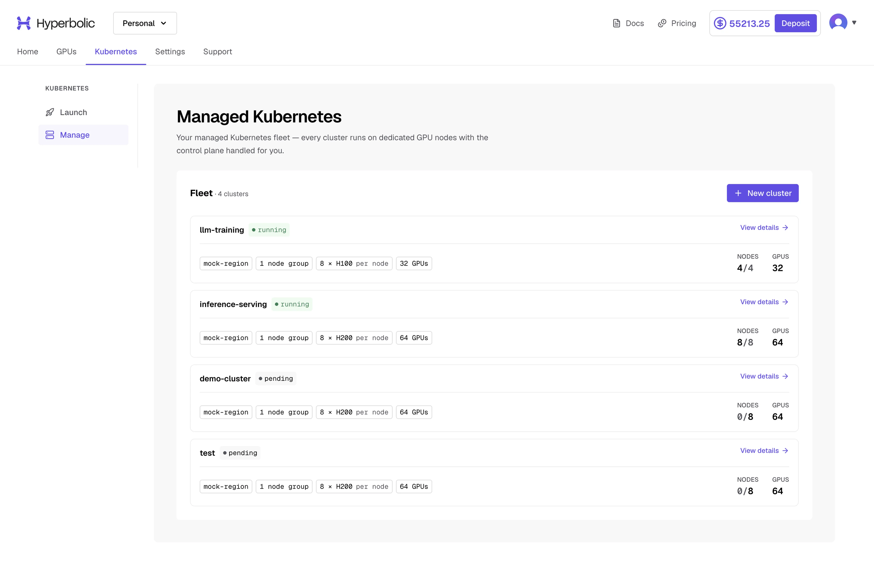The image size is (874, 588).
Task: Select the Kubernetes tab
Action: tap(116, 51)
